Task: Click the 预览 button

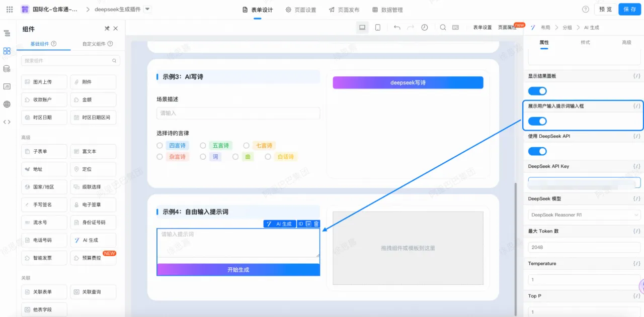Action: [606, 10]
